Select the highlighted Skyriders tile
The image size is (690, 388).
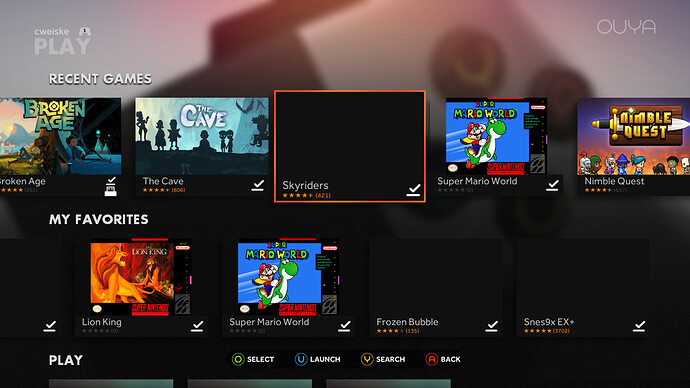point(350,146)
